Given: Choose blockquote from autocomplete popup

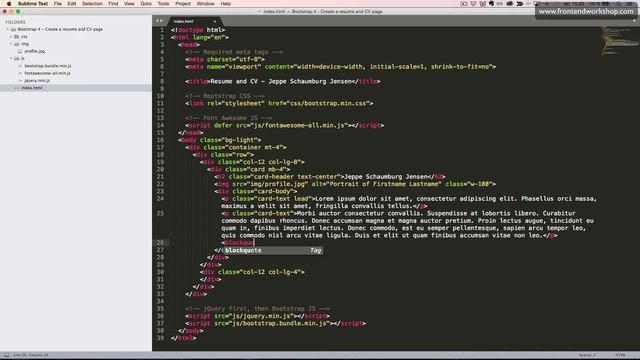Looking at the screenshot, I should pos(273,251).
